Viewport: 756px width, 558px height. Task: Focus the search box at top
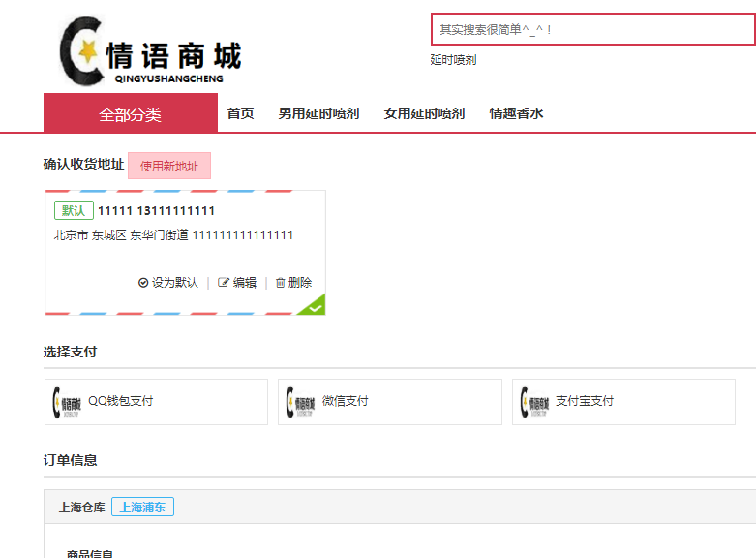(x=593, y=29)
